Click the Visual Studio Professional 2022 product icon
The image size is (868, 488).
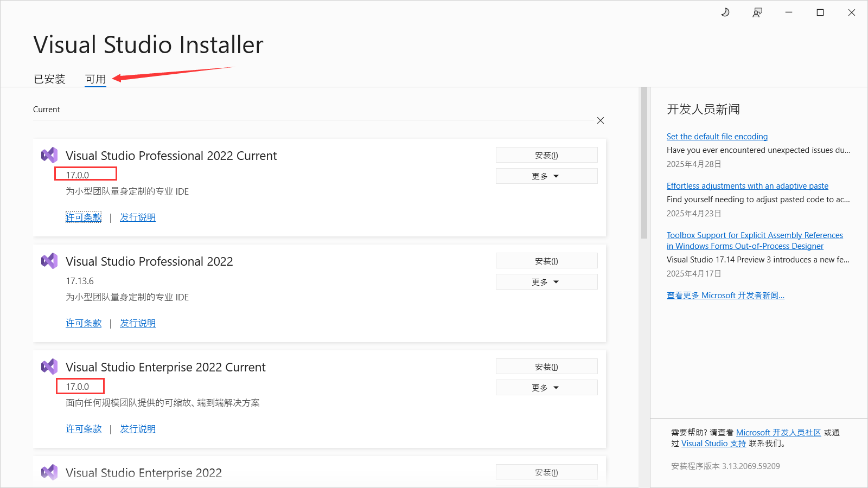(49, 261)
